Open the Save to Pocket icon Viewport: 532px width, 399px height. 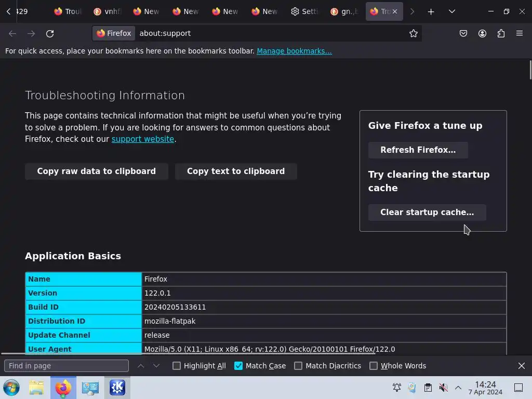[463, 33]
